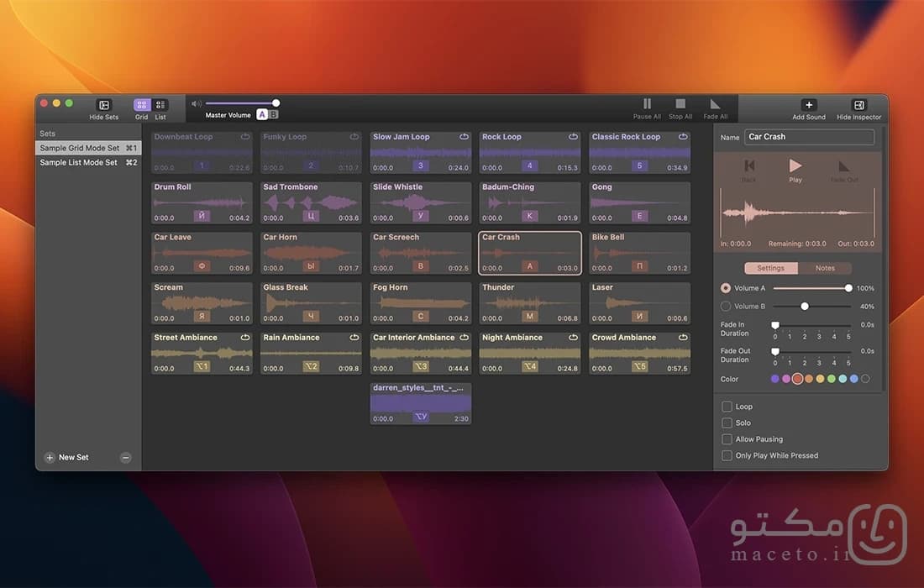Select master volume preset A
924x588 pixels.
click(262, 114)
